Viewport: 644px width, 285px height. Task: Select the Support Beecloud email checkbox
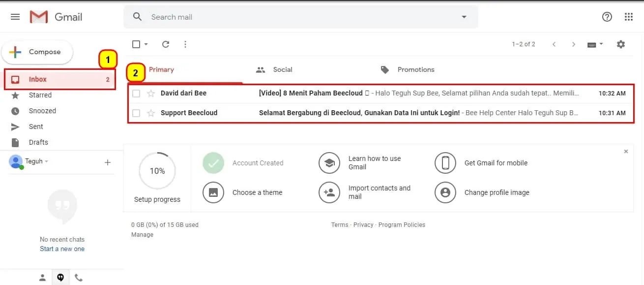coord(136,113)
